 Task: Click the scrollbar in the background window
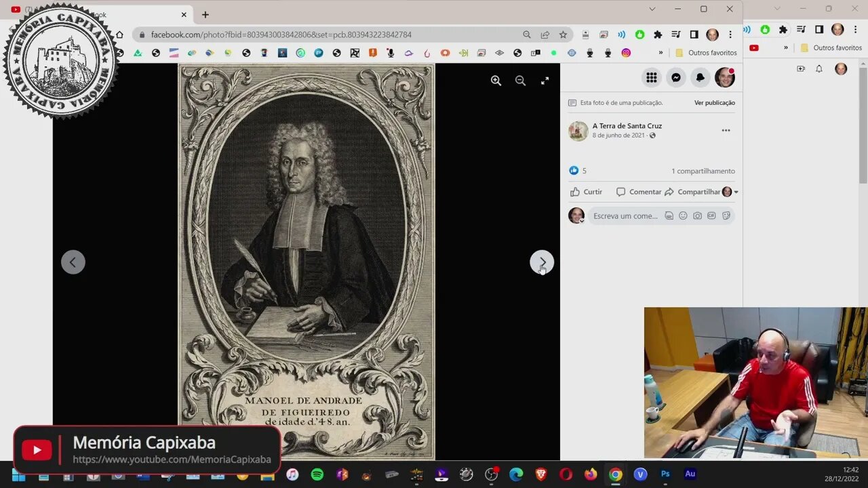point(863,125)
